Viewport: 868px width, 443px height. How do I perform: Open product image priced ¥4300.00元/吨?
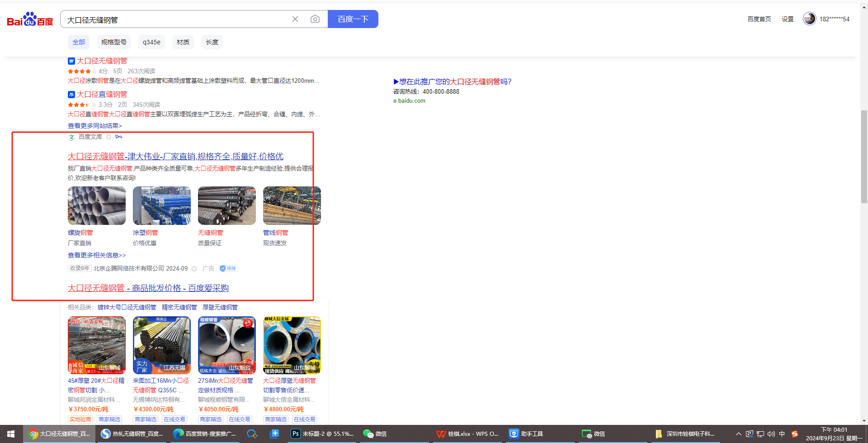coord(162,345)
